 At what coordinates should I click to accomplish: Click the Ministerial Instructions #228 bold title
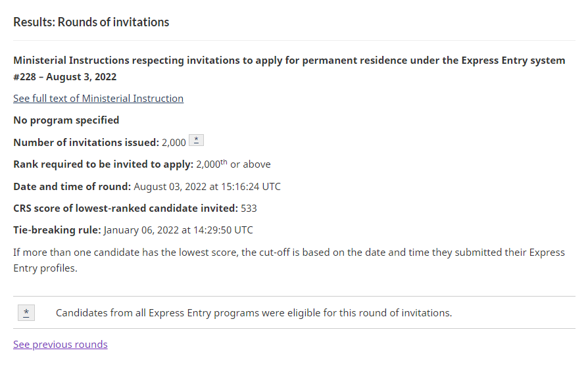coord(289,68)
